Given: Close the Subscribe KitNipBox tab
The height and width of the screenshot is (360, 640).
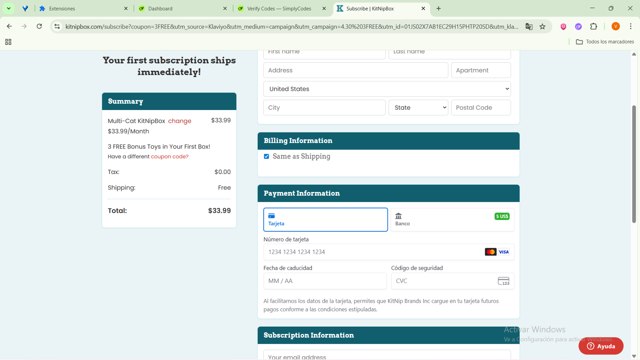Looking at the screenshot, I should click(x=423, y=8).
